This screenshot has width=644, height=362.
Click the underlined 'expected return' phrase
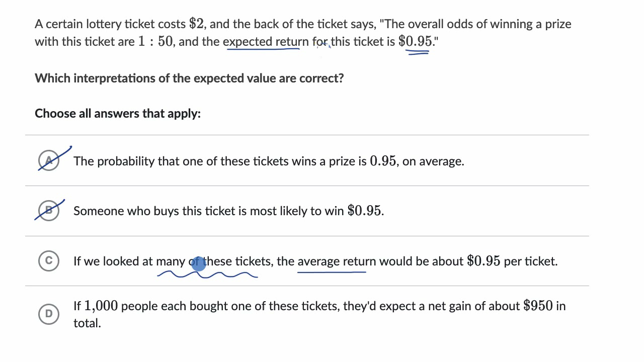point(262,42)
